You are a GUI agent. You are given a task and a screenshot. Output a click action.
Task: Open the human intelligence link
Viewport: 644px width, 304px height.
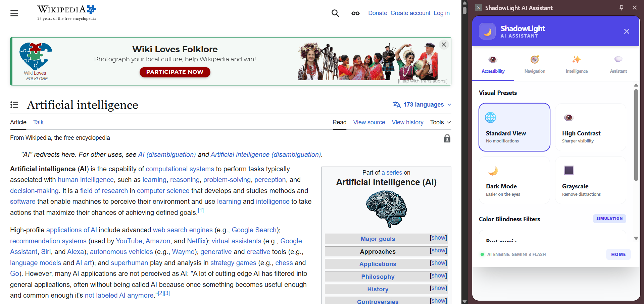click(86, 180)
